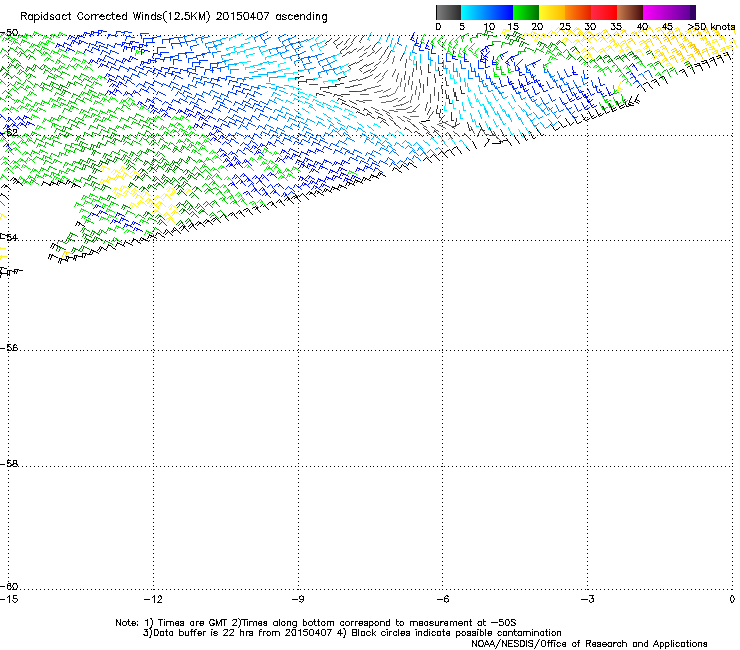
Task: Select the yellow 20-25 knots color segment
Action: (552, 12)
